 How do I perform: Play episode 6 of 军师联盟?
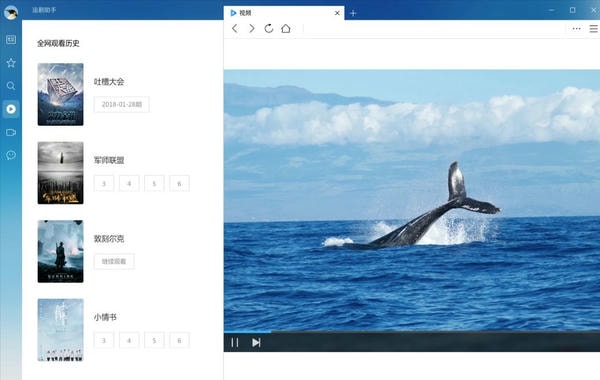tap(179, 183)
